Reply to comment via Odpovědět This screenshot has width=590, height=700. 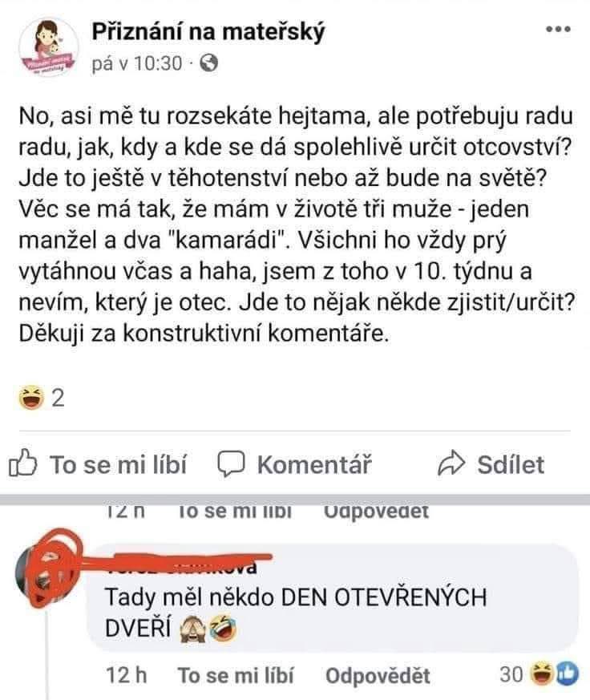(x=378, y=676)
